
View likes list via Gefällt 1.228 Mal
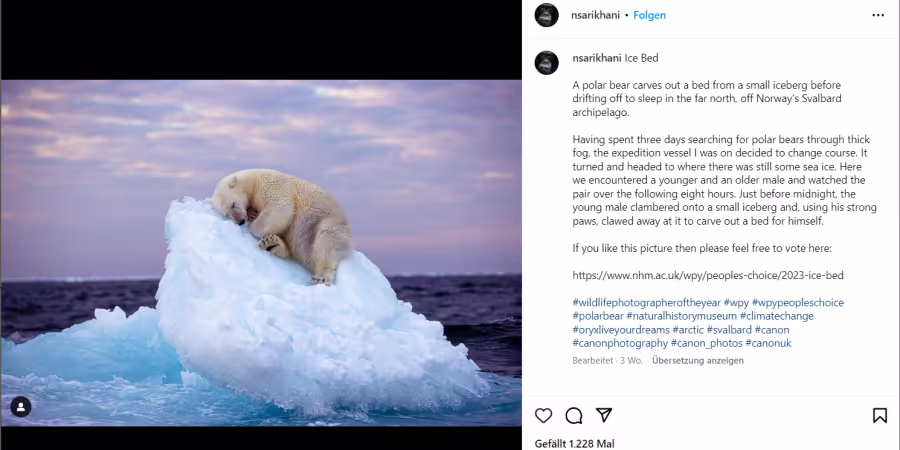(x=574, y=444)
